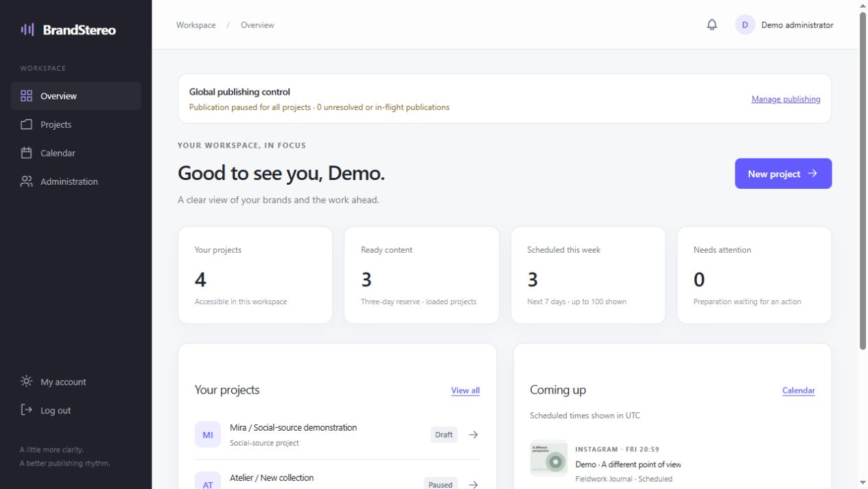Click the Demo administrator avatar
Screen dimensions: 868x489
(745, 25)
